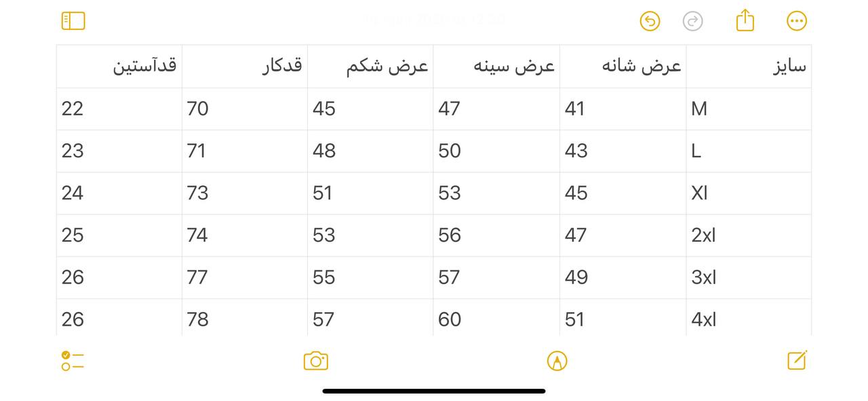Tap the 2xl size cell
Screen dimensions: 868x401
tap(749, 235)
